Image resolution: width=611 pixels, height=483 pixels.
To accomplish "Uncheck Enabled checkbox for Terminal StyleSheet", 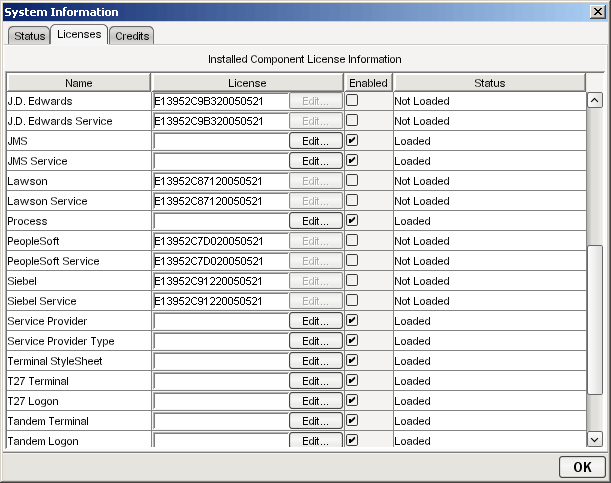I will pos(352,360).
